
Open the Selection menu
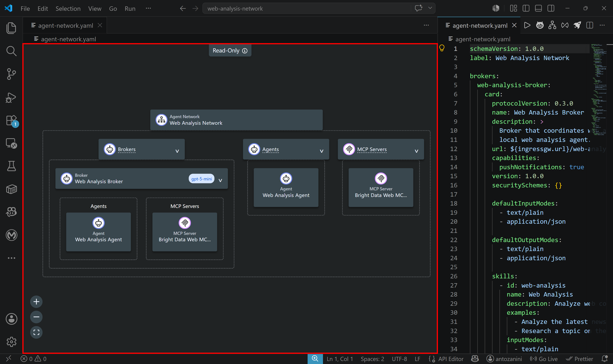point(68,9)
